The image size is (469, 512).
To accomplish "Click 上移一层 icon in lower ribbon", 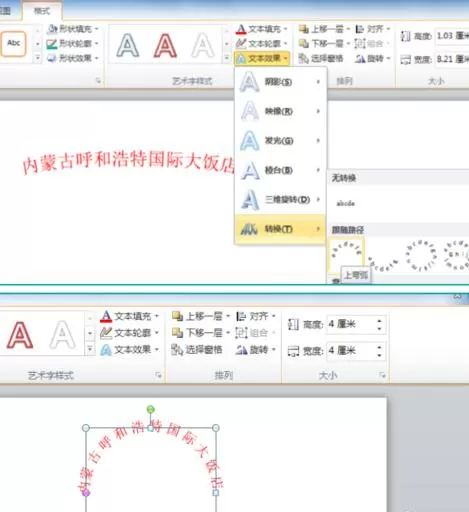I will coord(177,316).
